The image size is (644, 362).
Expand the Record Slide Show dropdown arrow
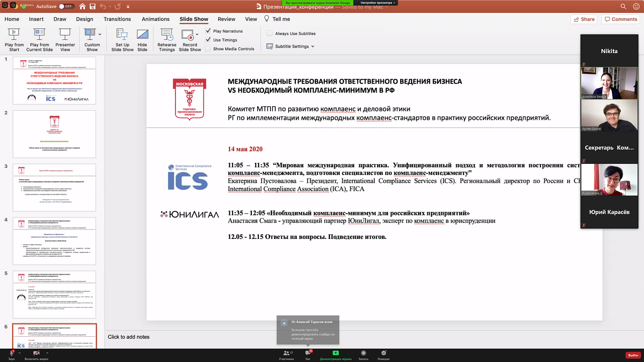pyautogui.click(x=197, y=34)
